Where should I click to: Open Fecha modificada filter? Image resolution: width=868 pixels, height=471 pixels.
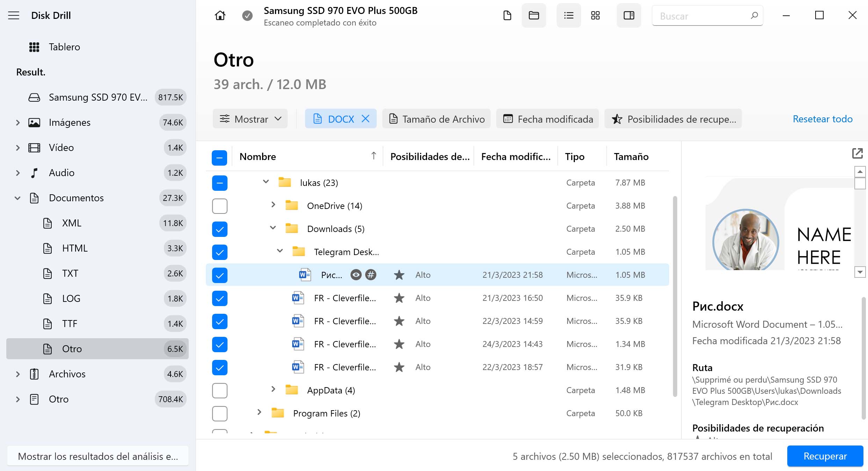point(548,119)
